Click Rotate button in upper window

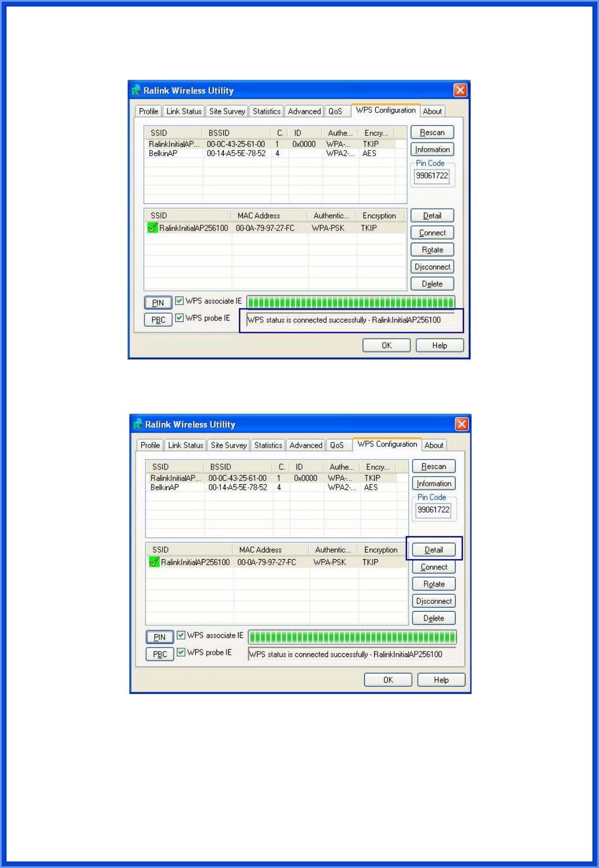click(432, 249)
